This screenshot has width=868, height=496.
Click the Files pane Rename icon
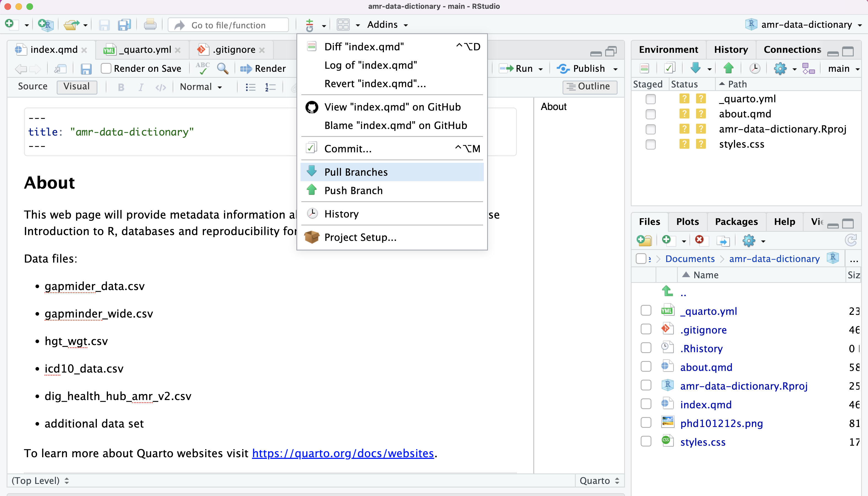tap(723, 241)
